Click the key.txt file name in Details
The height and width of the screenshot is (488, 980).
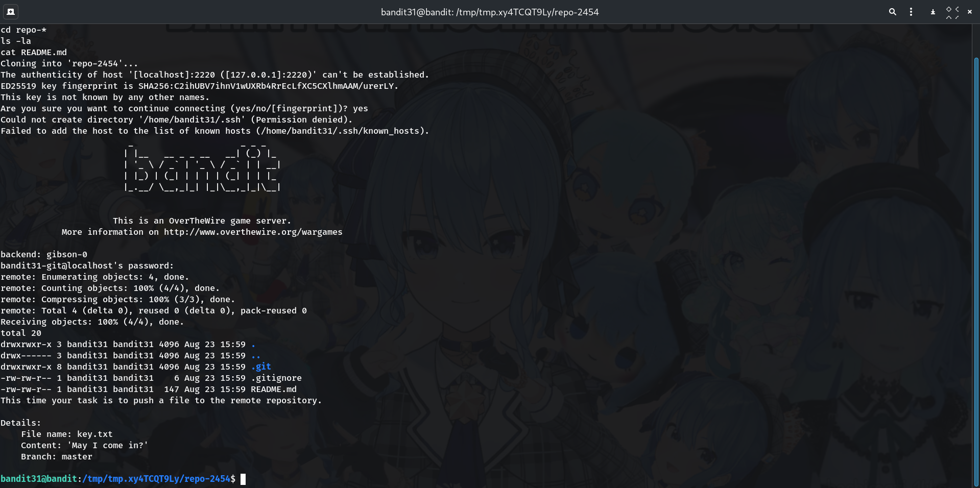[94, 434]
